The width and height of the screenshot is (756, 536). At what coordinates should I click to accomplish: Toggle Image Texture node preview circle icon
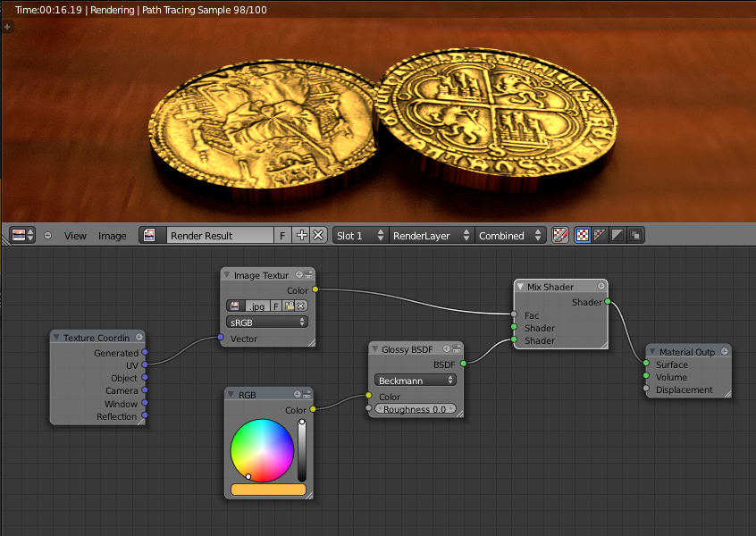tap(299, 275)
